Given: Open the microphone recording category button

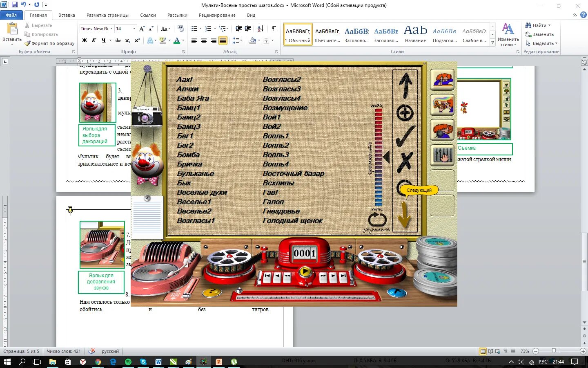Looking at the screenshot, I should (442, 130).
